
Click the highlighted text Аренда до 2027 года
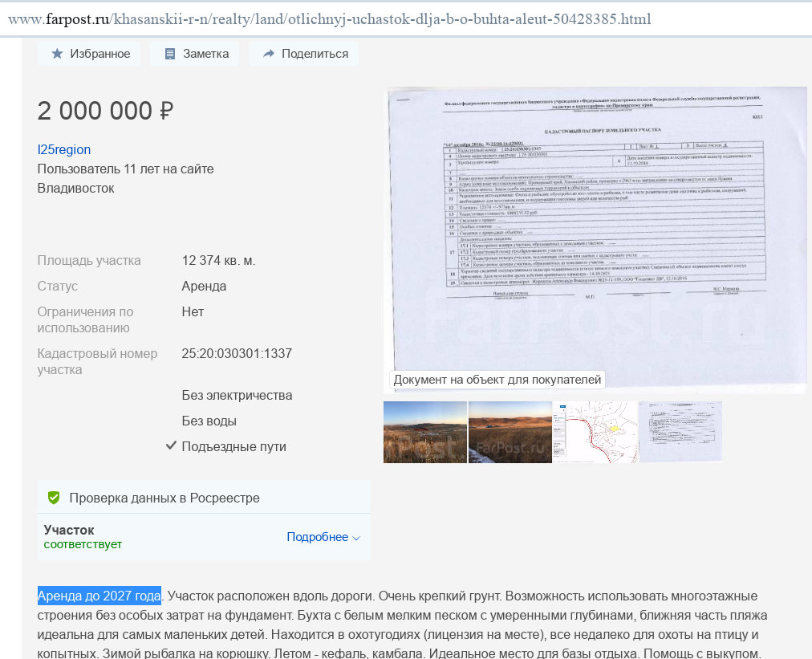click(99, 596)
